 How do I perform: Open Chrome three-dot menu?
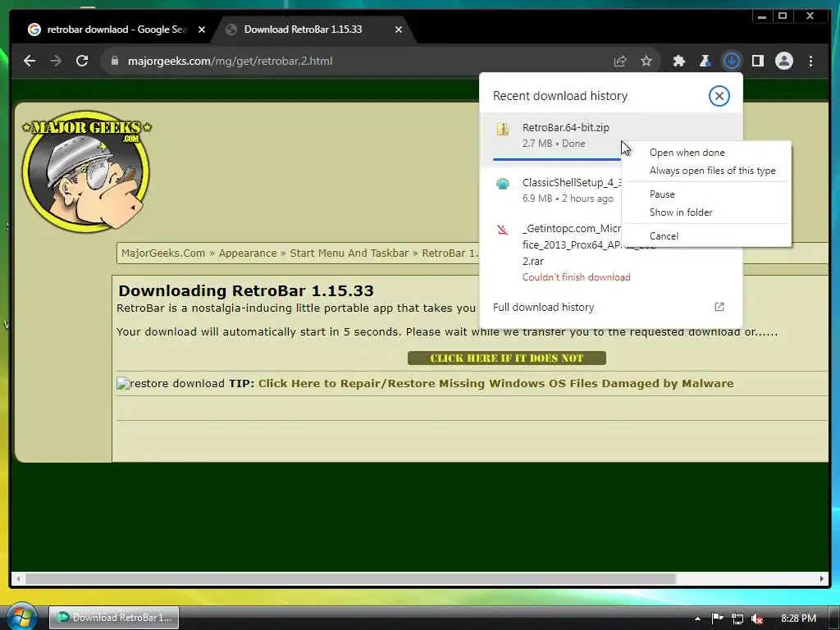point(810,61)
